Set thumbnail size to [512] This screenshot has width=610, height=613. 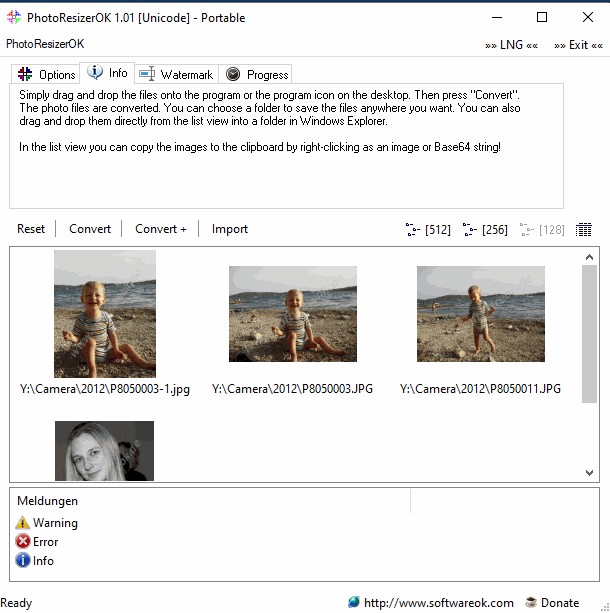click(x=428, y=229)
